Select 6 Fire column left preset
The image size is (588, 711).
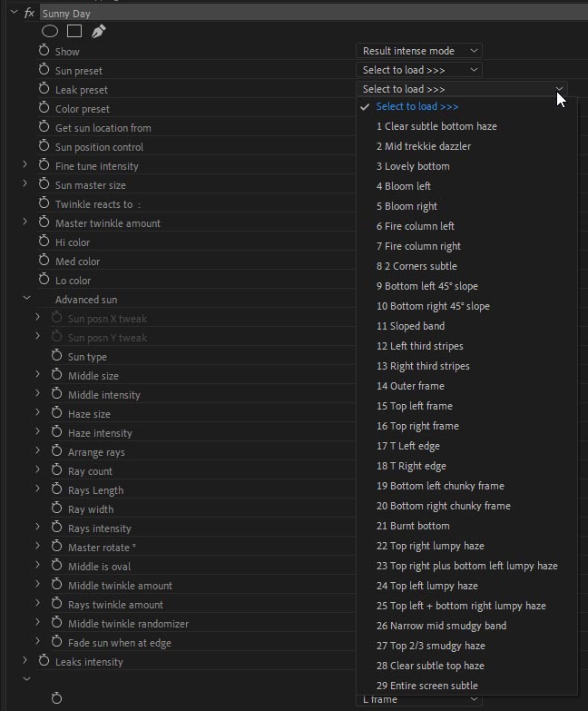click(x=416, y=226)
